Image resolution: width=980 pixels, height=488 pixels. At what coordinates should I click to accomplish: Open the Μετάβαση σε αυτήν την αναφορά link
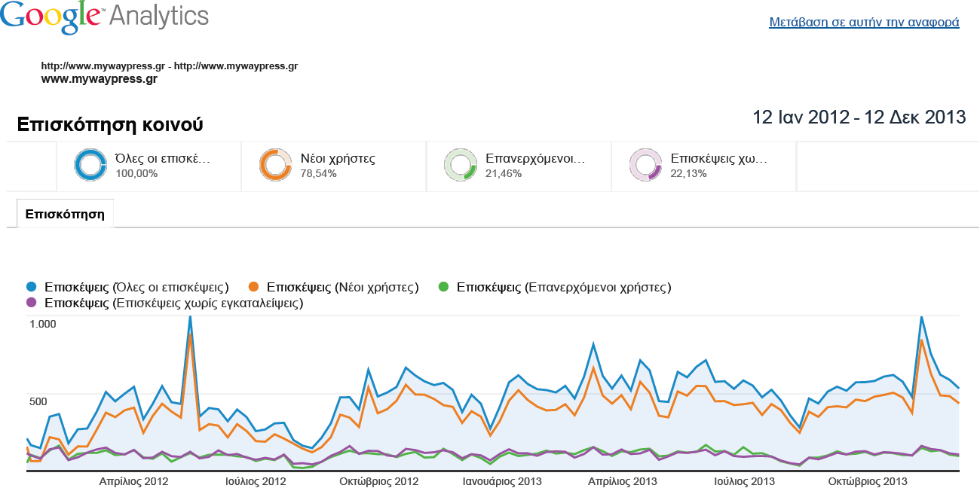(864, 22)
